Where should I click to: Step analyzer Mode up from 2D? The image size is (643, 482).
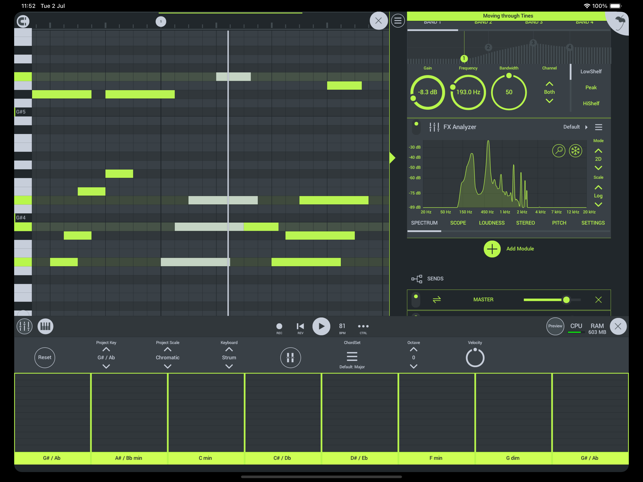pos(598,151)
